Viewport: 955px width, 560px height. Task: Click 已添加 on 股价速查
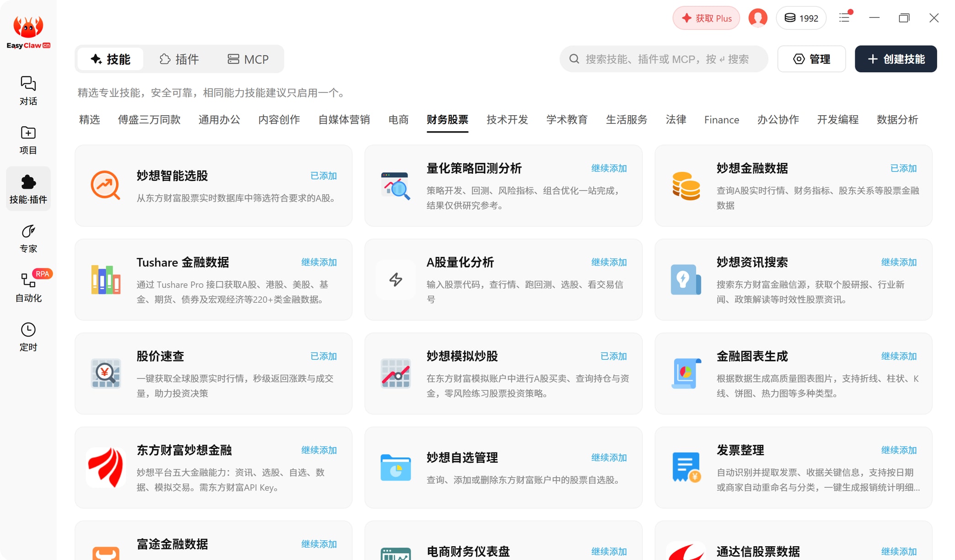[323, 356]
